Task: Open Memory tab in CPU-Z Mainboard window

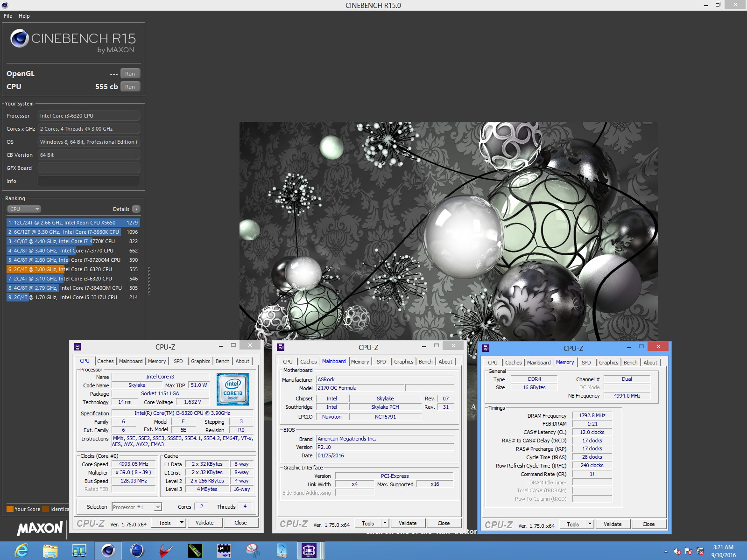Action: 360,362
